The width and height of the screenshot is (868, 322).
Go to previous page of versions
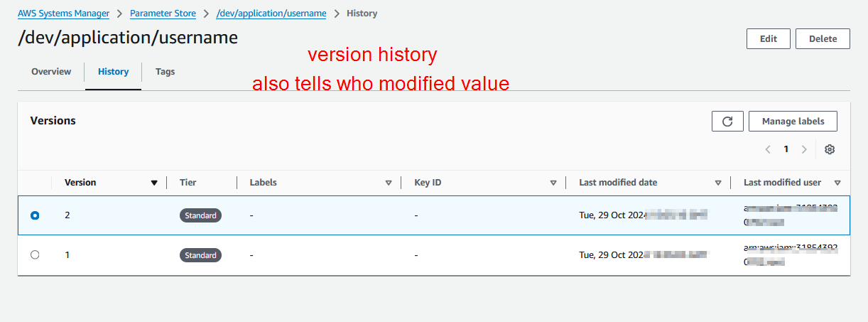point(768,149)
